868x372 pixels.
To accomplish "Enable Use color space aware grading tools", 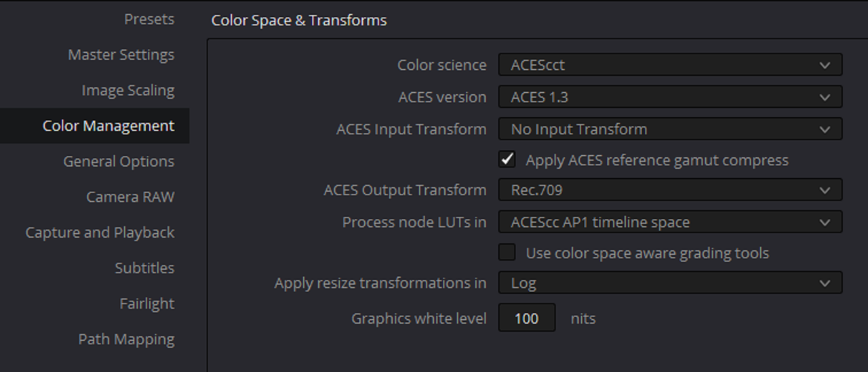I will coord(507,252).
